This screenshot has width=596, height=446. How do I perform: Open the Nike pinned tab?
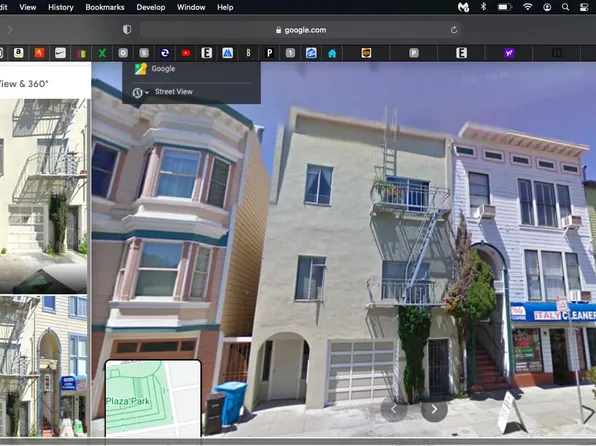(x=60, y=53)
